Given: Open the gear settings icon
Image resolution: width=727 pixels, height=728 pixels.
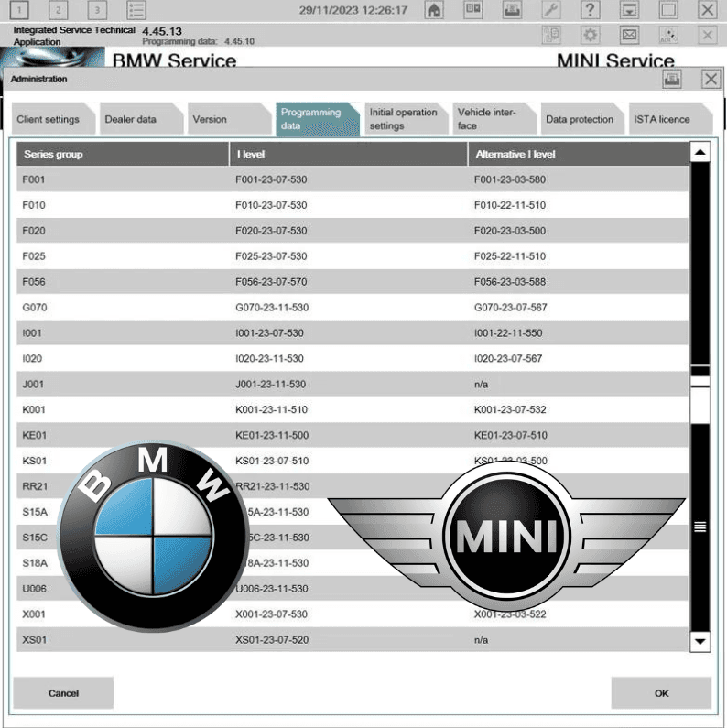Looking at the screenshot, I should [590, 35].
